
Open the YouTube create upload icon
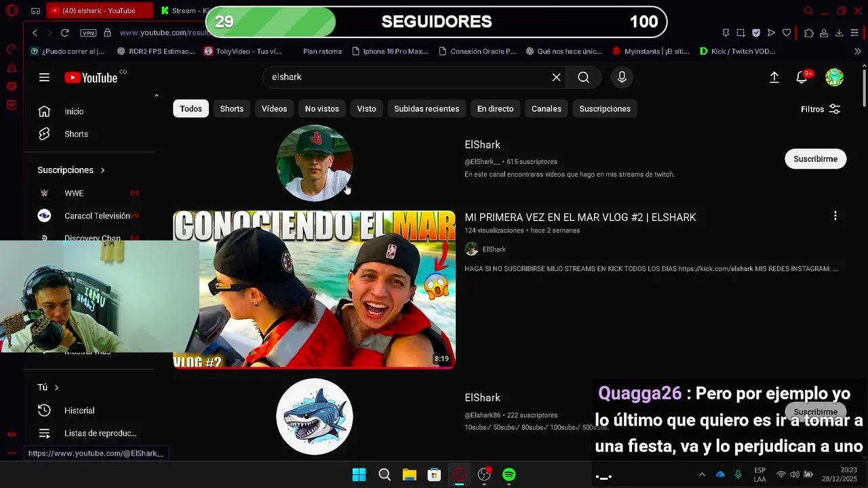click(x=774, y=77)
